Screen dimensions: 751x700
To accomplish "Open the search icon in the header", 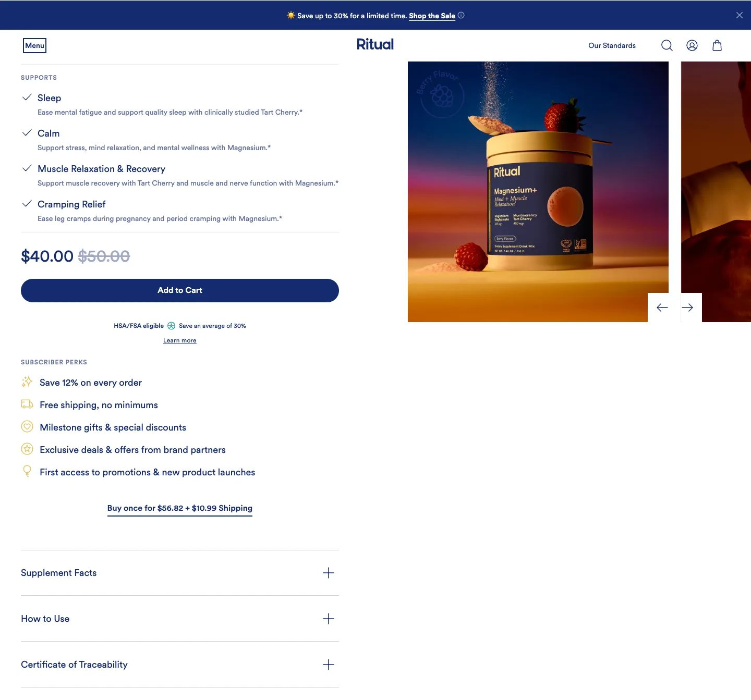I will (667, 45).
